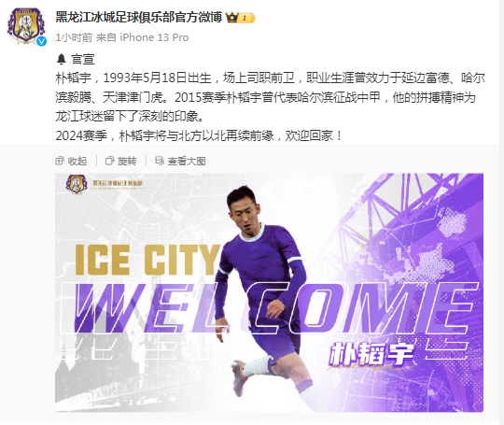The height and width of the screenshot is (425, 504).
Task: Click the post text paragraph about 朴韬宇
Action: [x=270, y=106]
